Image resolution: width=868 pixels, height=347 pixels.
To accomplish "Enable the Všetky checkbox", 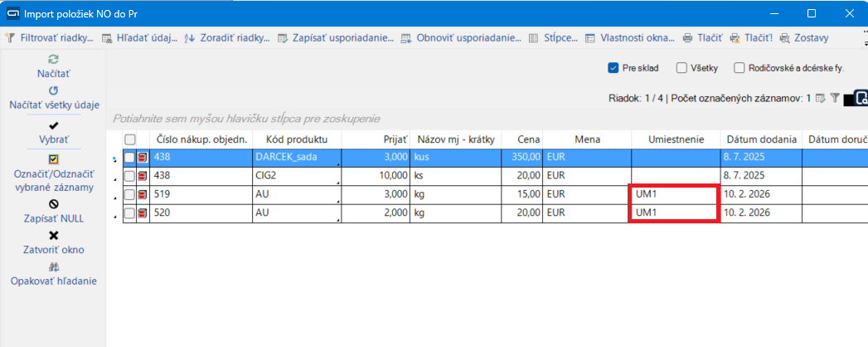I will pyautogui.click(x=681, y=68).
